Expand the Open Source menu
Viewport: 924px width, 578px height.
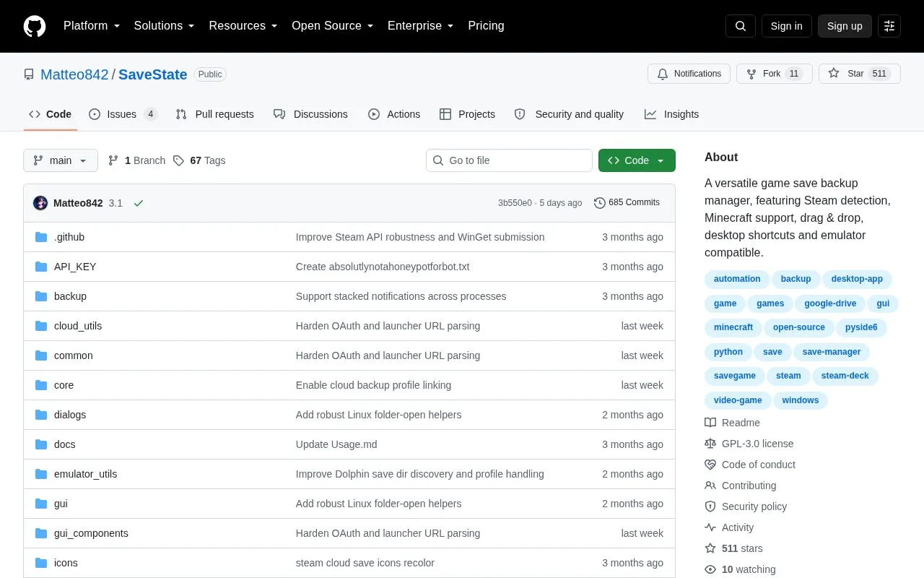(x=333, y=26)
